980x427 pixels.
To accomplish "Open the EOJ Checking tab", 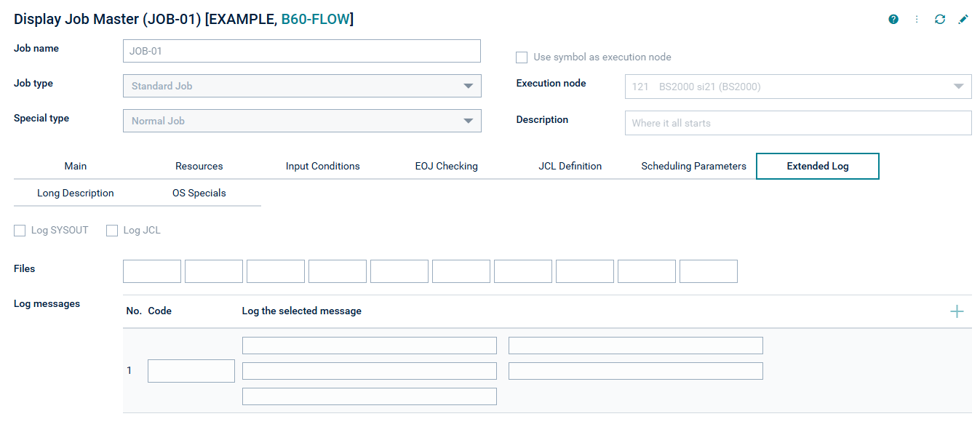I will tap(447, 166).
